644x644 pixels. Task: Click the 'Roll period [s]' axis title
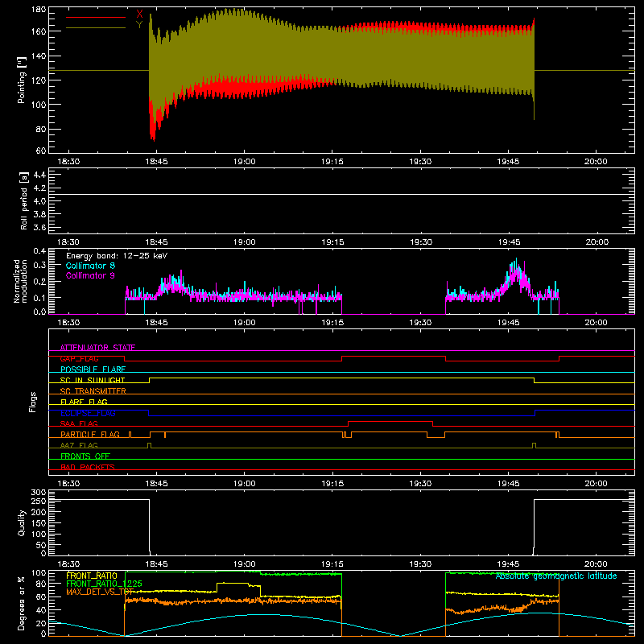24,200
